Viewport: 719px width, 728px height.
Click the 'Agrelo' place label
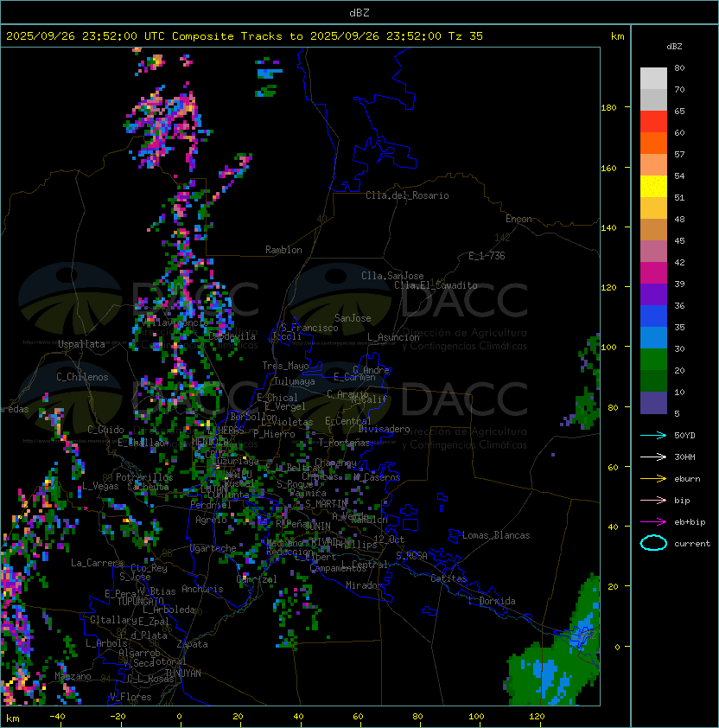(x=211, y=520)
